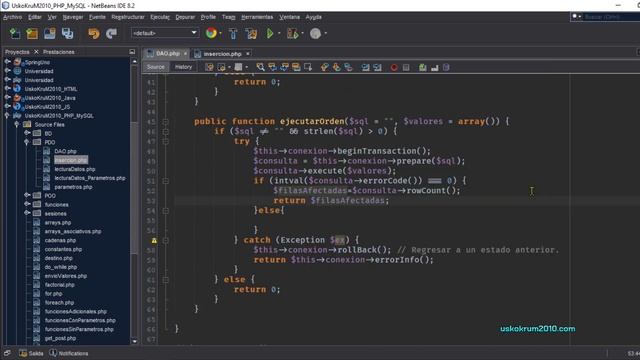This screenshot has width=640, height=360.
Task: Select foreach.php in the project tree
Action: coord(59,302)
